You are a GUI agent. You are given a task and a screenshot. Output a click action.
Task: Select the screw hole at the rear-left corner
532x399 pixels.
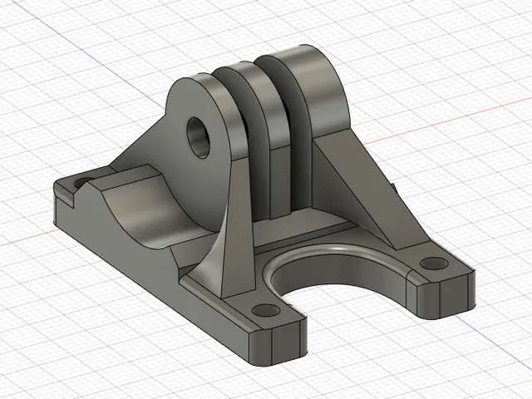click(x=84, y=182)
